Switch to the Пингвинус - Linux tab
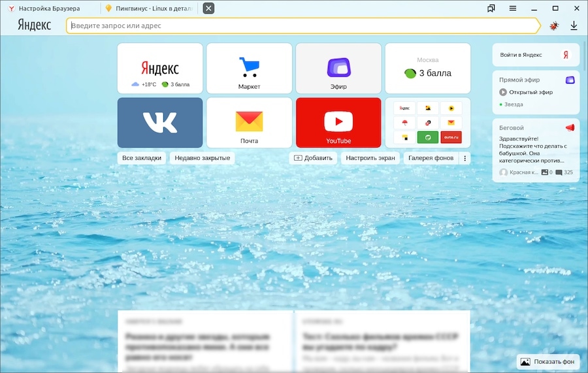The width and height of the screenshot is (588, 373). click(150, 8)
